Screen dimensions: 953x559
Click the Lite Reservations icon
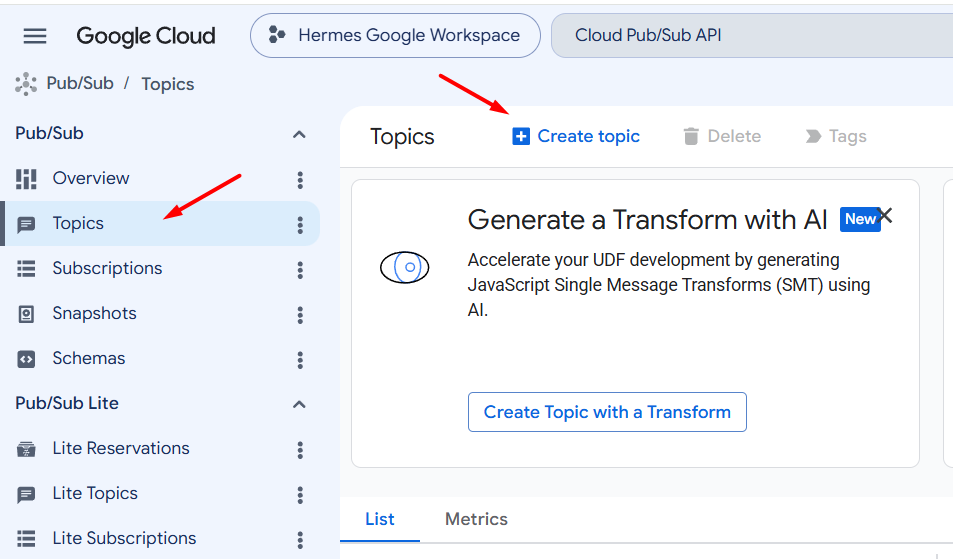(26, 449)
